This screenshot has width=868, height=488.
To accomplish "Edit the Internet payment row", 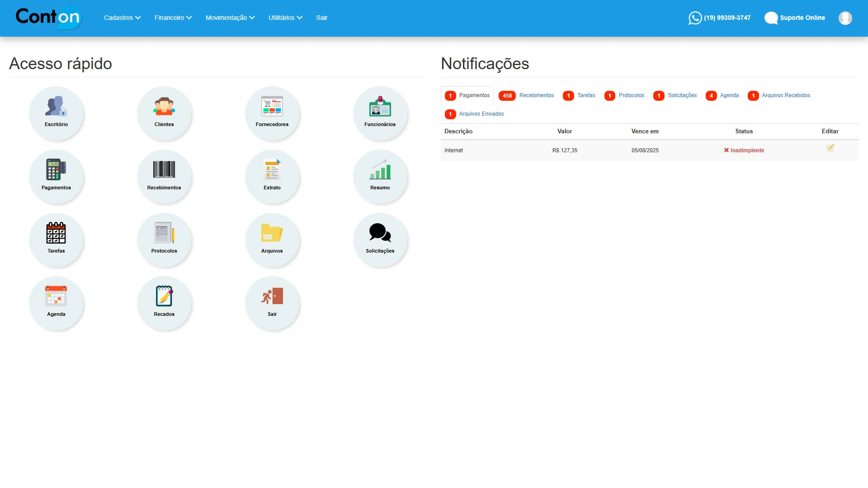I will tap(830, 148).
